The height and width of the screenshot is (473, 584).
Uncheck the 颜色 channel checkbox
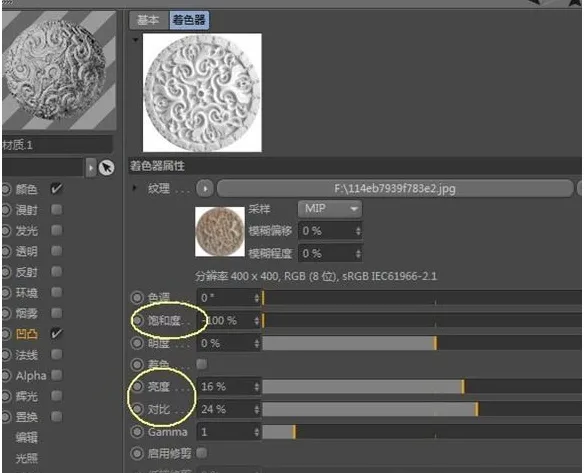(x=56, y=188)
